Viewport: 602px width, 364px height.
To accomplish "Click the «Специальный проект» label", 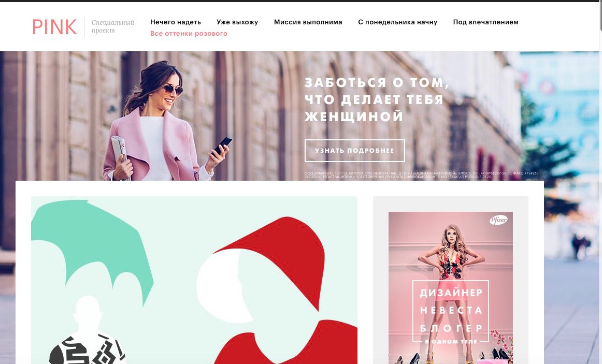I will 112,26.
